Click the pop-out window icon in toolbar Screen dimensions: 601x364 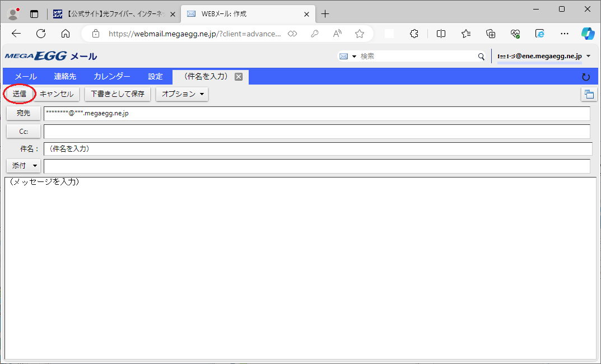coord(589,94)
